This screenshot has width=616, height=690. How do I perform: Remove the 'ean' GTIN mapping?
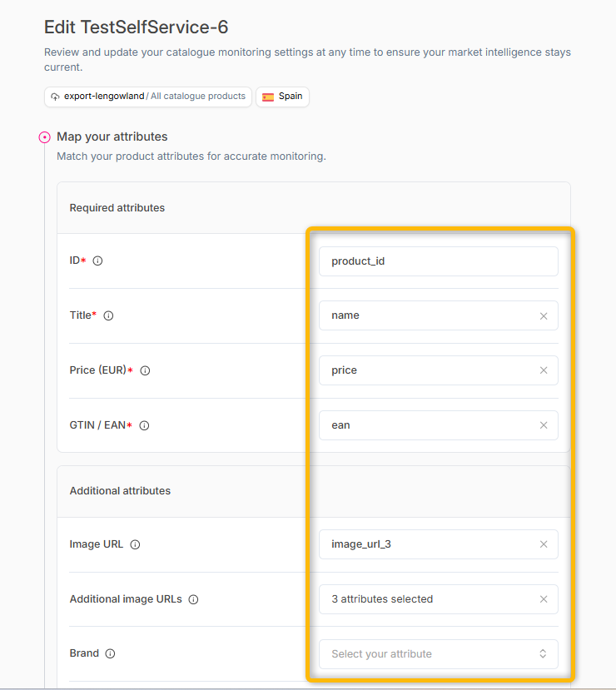point(544,425)
